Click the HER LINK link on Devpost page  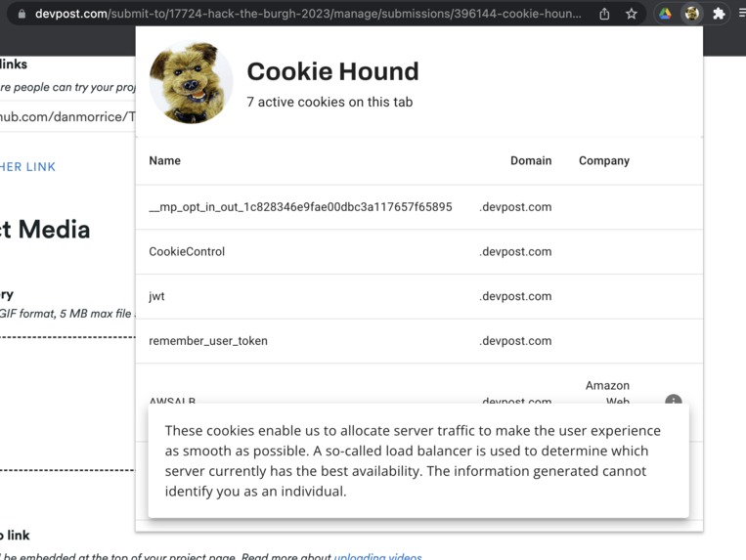pos(27,167)
